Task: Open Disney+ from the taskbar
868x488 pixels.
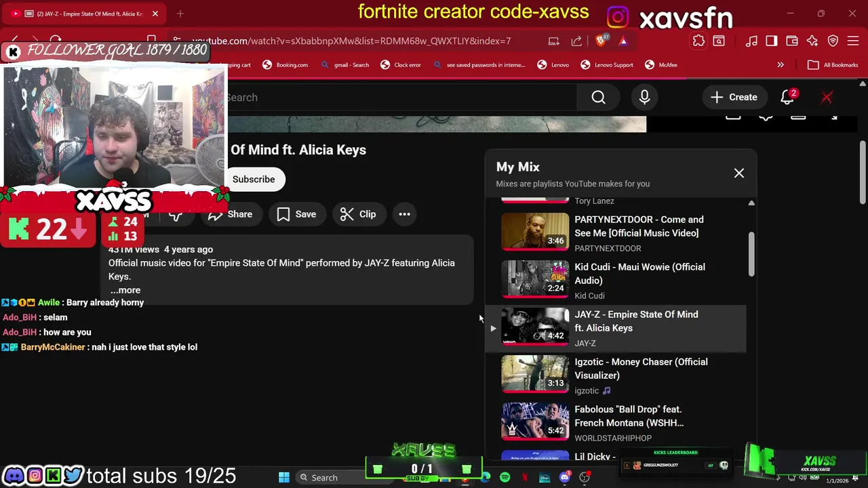Action: click(x=545, y=478)
